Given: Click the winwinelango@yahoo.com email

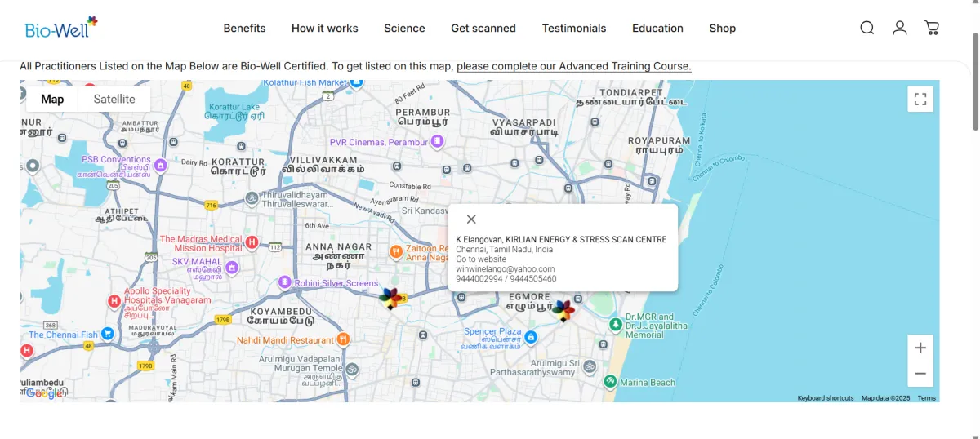Looking at the screenshot, I should (506, 269).
